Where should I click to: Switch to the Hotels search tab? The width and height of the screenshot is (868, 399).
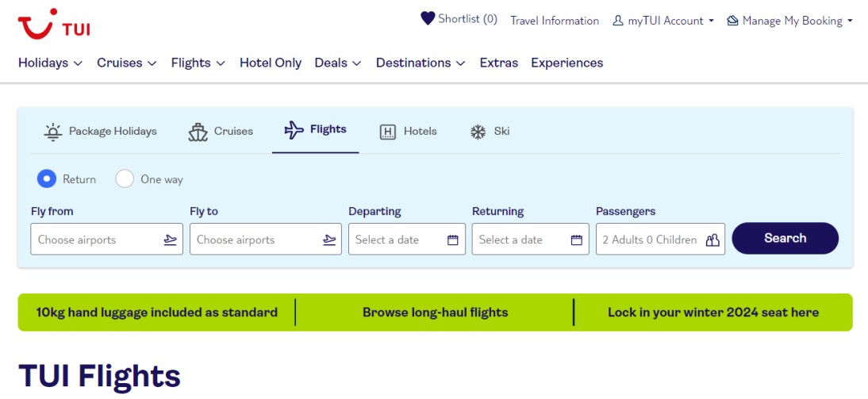coord(408,132)
